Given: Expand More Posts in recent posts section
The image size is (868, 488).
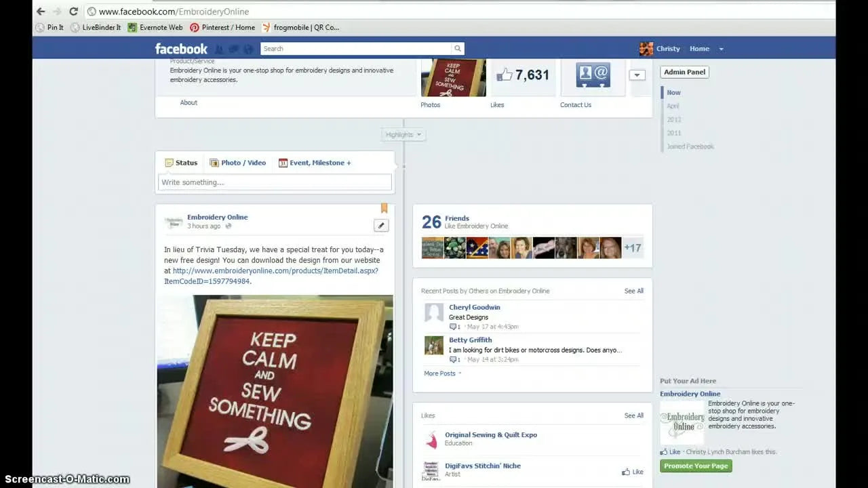Looking at the screenshot, I should pos(439,373).
